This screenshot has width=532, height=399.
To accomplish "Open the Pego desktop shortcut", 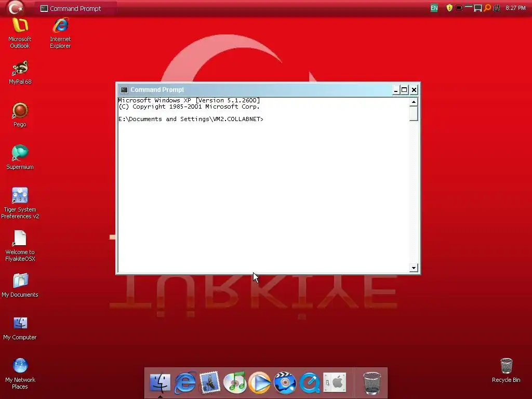I will (x=20, y=115).
